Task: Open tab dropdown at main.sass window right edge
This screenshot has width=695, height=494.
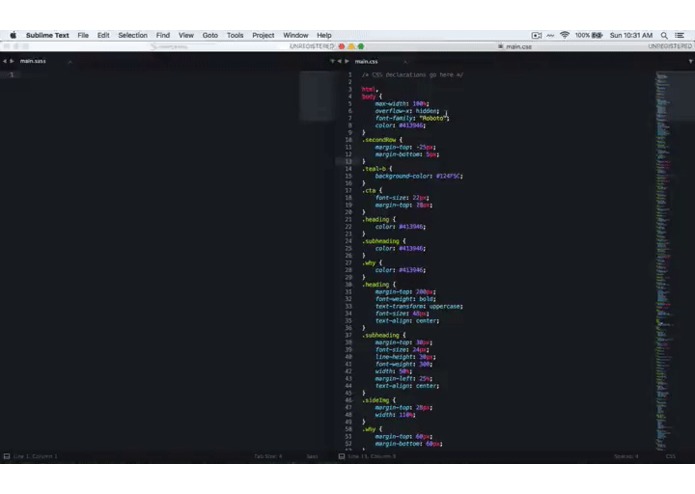Action: [x=332, y=61]
